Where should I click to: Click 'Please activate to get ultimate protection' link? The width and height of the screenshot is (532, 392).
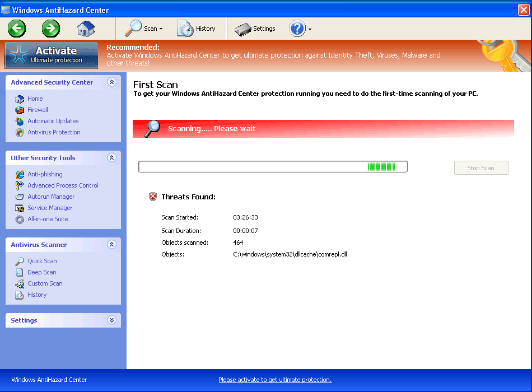(275, 380)
